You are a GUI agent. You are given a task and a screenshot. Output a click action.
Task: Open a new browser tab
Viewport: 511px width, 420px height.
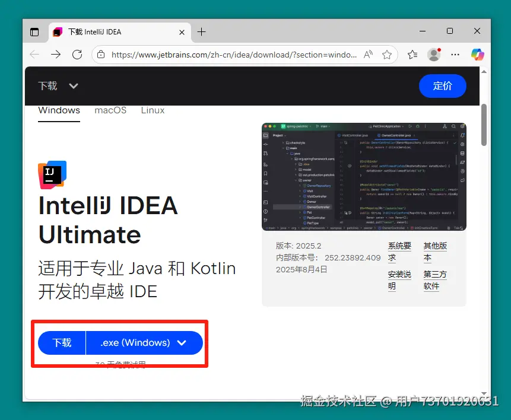click(202, 32)
